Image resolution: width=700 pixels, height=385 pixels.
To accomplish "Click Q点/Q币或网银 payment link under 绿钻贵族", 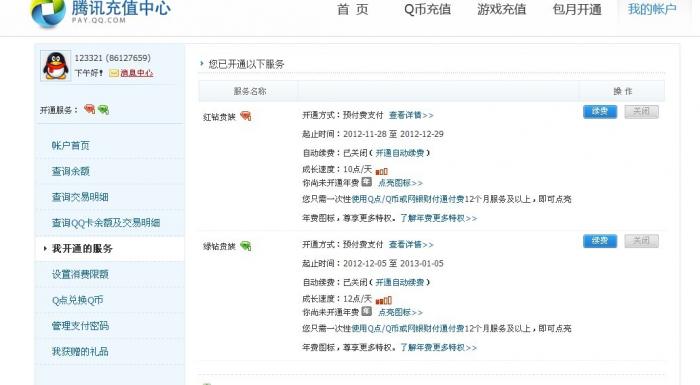I will [x=408, y=329].
